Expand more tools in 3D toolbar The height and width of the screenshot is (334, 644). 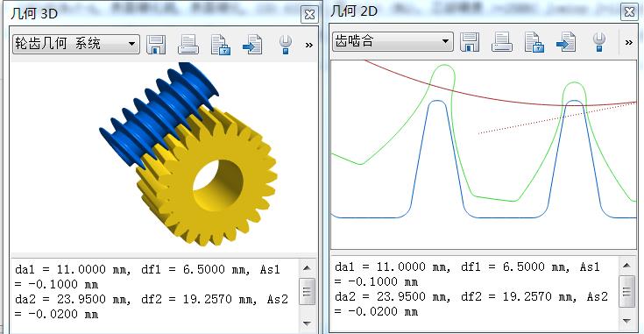point(308,46)
